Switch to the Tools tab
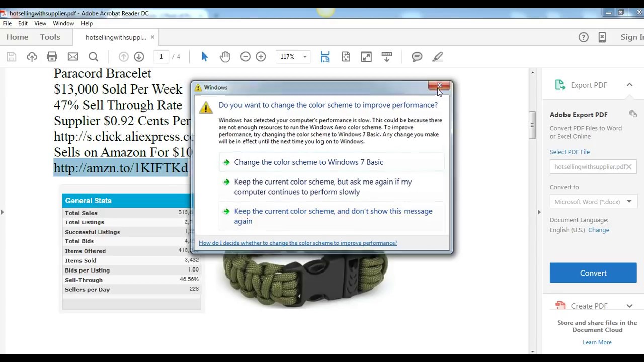644x362 pixels. [50, 37]
